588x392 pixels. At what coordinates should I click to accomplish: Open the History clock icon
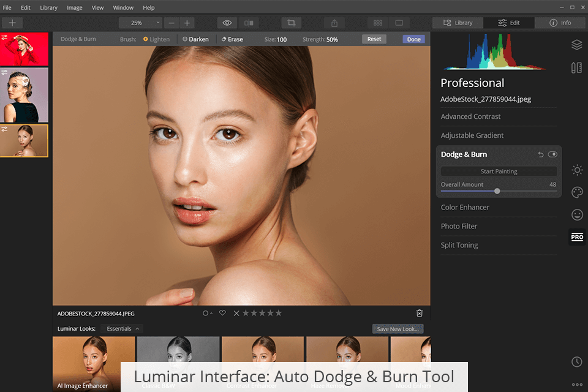point(576,362)
